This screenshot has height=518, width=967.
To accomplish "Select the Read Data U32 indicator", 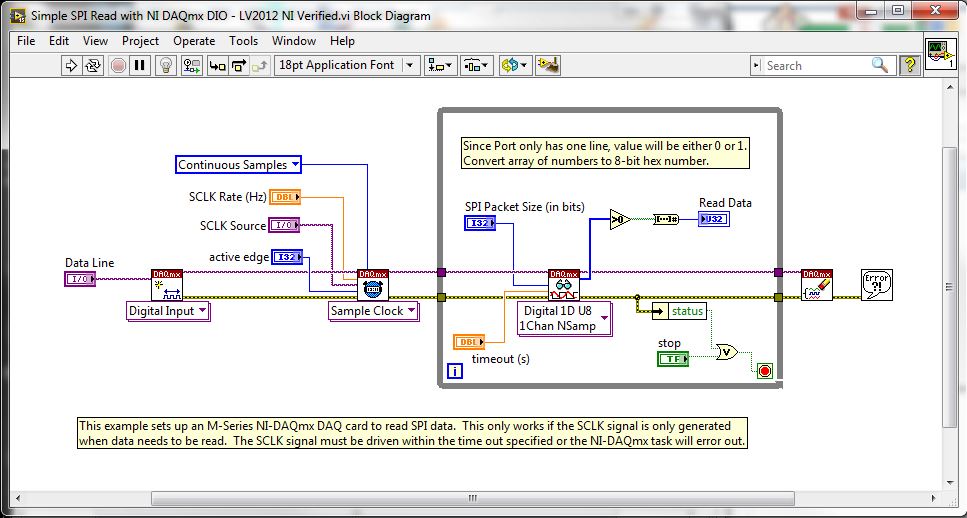I will point(714,219).
